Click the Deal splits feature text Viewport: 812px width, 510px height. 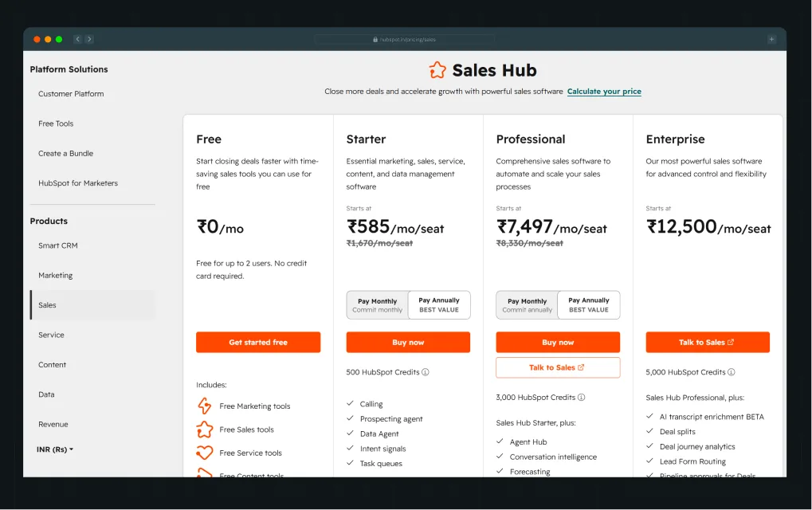(x=677, y=431)
